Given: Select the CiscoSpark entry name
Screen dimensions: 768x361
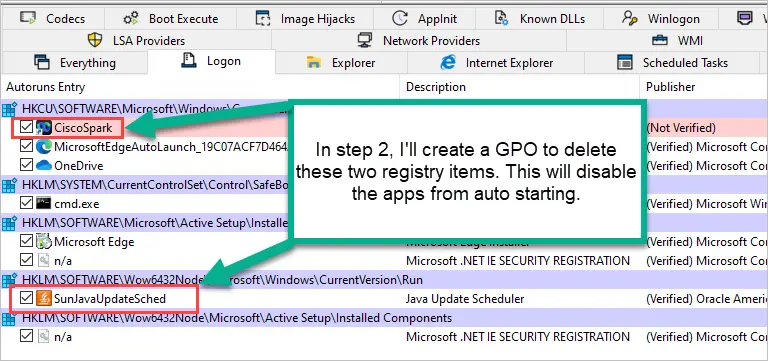Looking at the screenshot, I should [x=83, y=128].
